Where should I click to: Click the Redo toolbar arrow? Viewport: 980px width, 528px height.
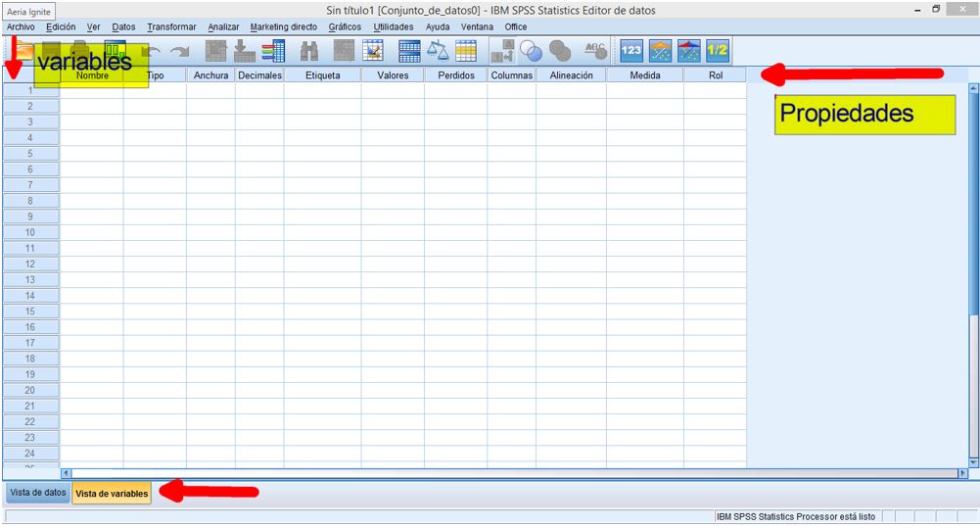pos(180,53)
